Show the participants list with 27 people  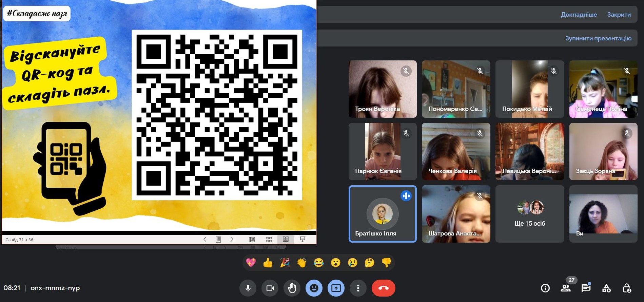(x=565, y=288)
